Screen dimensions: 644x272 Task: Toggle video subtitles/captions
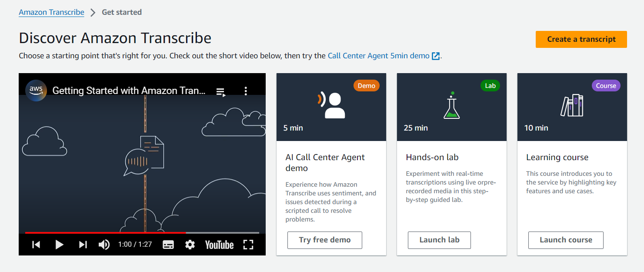click(168, 245)
